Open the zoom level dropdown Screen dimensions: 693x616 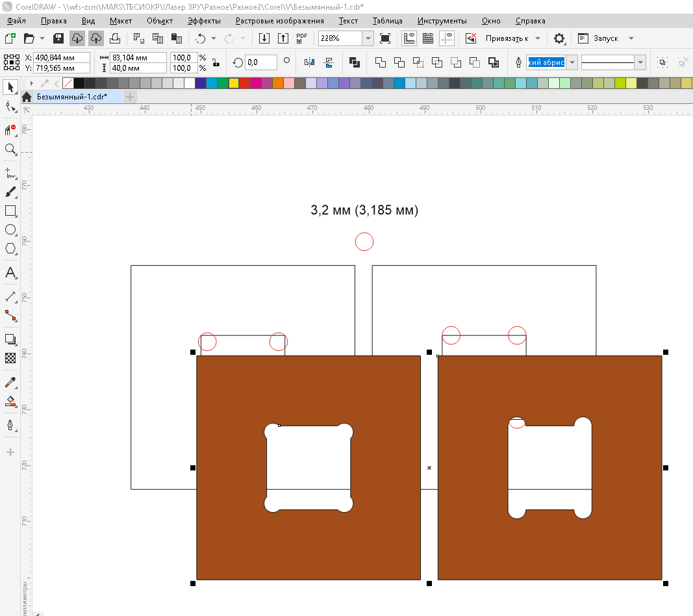(x=368, y=38)
